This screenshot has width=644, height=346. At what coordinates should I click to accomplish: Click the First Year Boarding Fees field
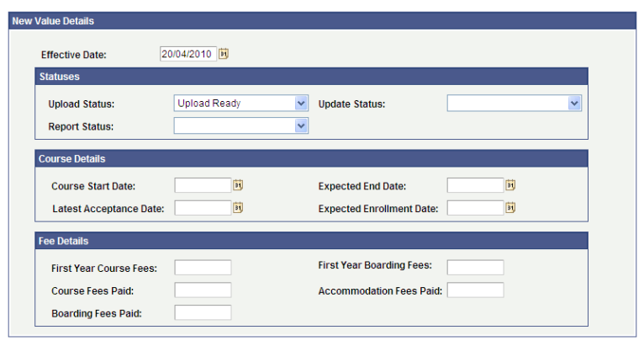(x=475, y=268)
